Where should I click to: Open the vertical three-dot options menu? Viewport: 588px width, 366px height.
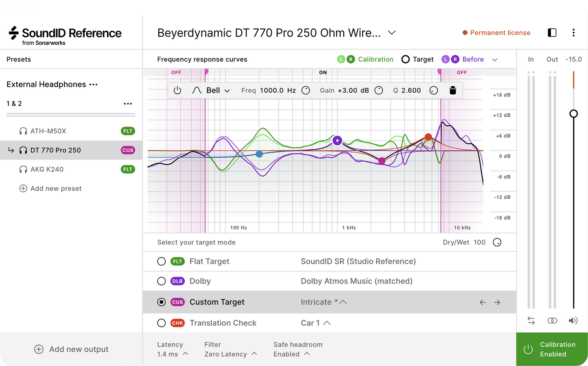[x=573, y=33]
